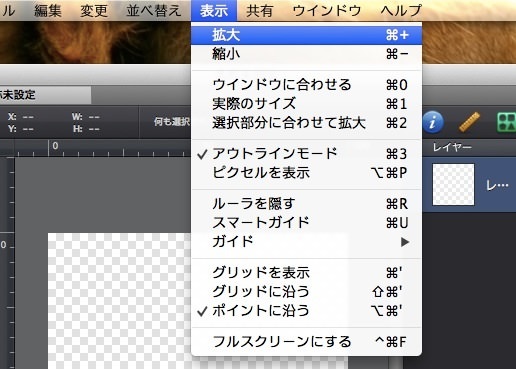Toggle the checked ポイントに沿う option
516x369 pixels.
pos(306,311)
